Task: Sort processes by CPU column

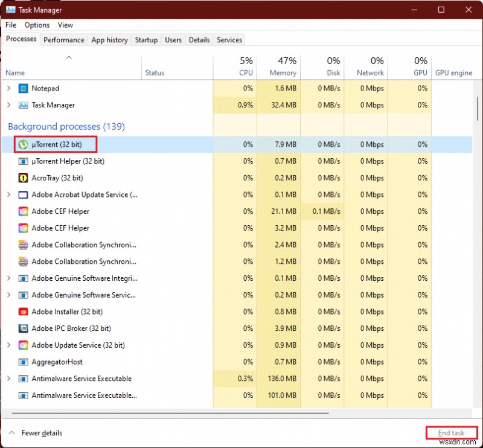Action: [x=235, y=67]
